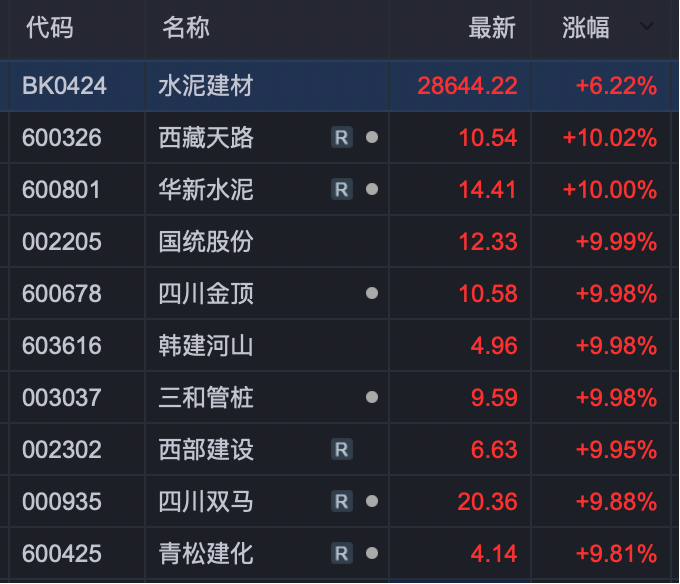Click the R badge on 华新水泥 row

pyautogui.click(x=342, y=189)
